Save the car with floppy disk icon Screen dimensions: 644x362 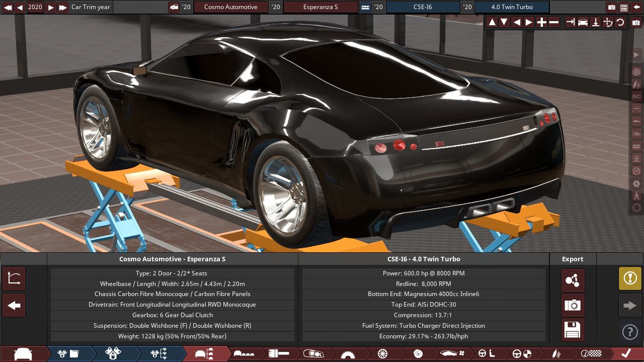click(573, 330)
